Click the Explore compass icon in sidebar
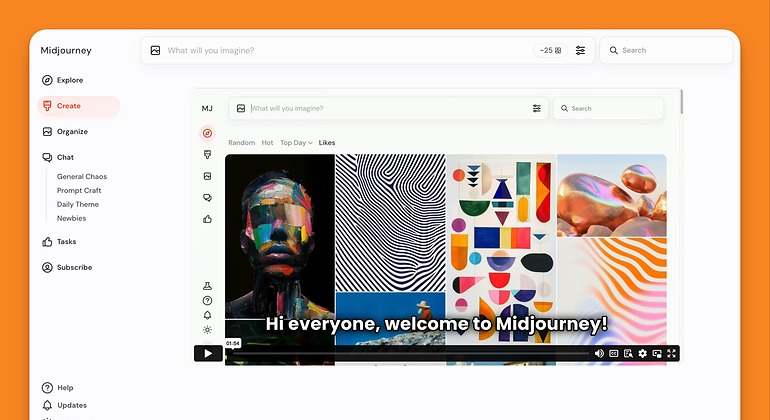 (47, 80)
